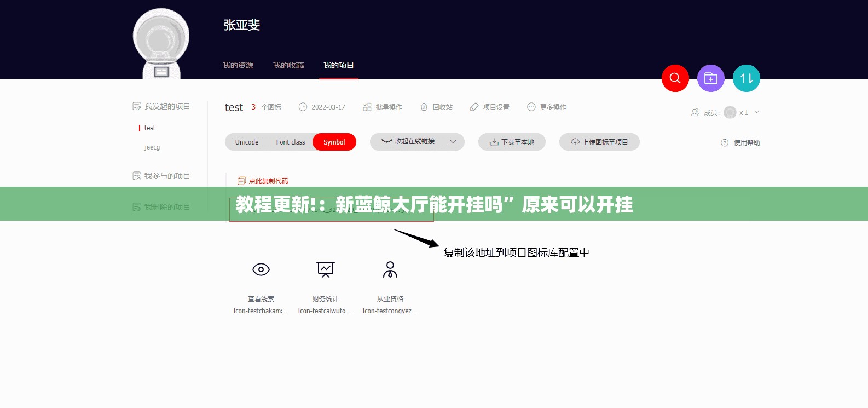The height and width of the screenshot is (408, 868).
Task: Open 项目设置 project settings
Action: pos(490,107)
